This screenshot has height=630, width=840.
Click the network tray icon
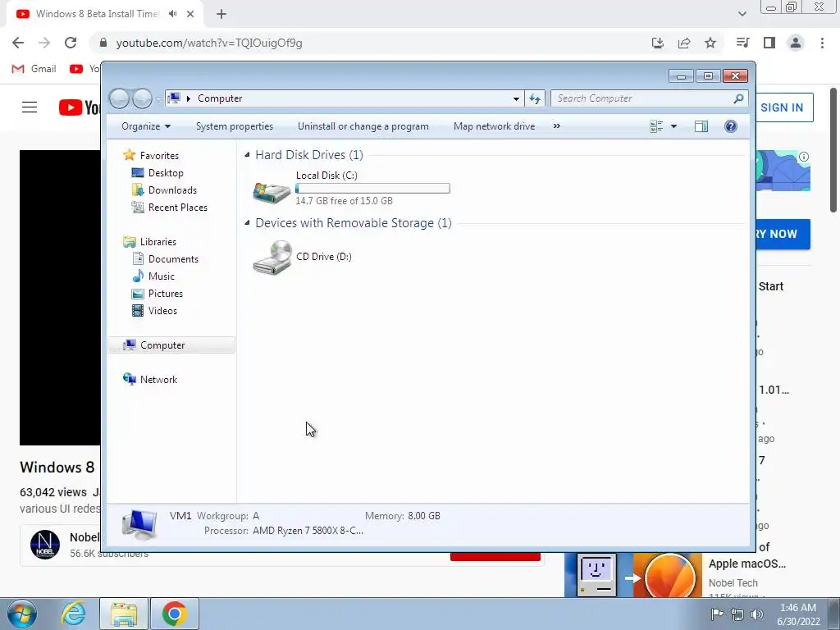click(737, 614)
